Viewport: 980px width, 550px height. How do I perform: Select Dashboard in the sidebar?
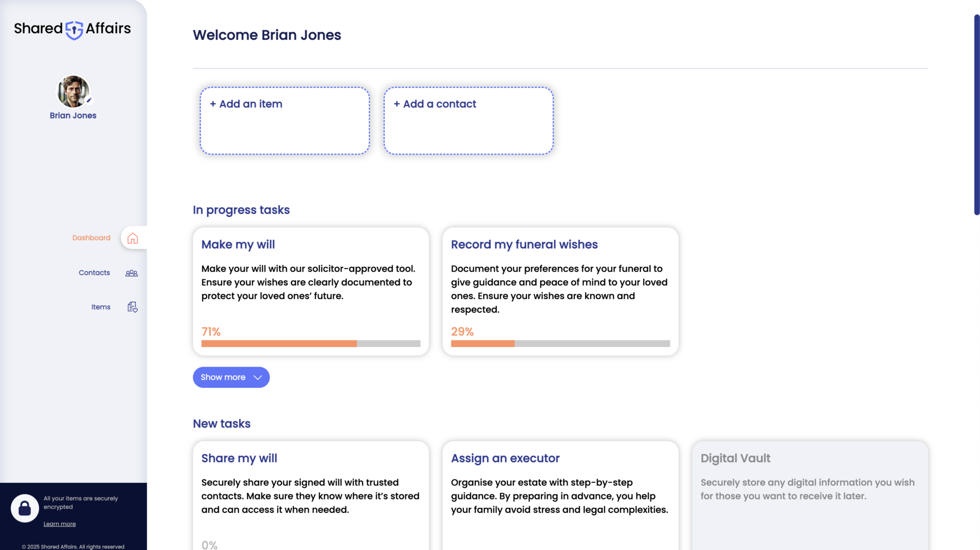coord(91,238)
